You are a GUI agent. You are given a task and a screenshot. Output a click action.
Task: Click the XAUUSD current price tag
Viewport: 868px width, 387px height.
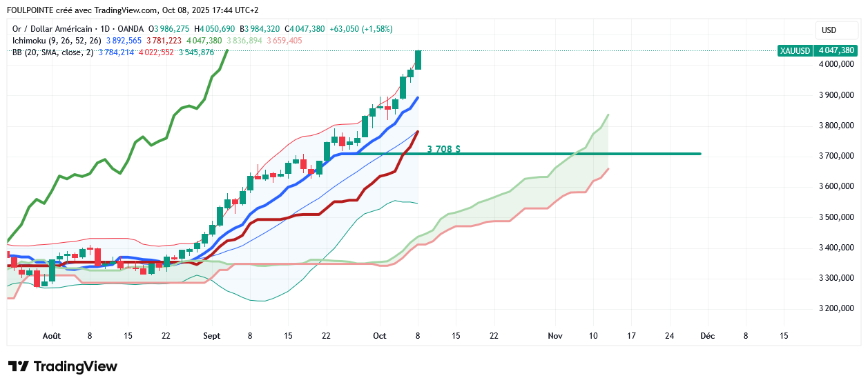tap(817, 50)
